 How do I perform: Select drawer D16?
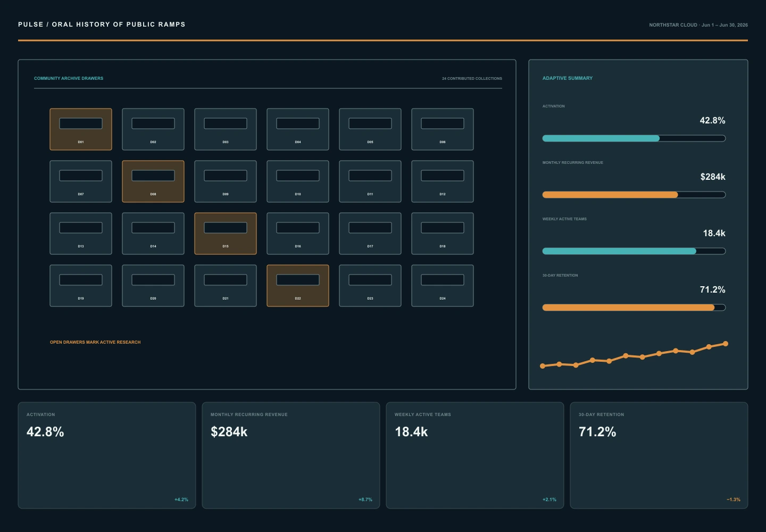pyautogui.click(x=298, y=234)
